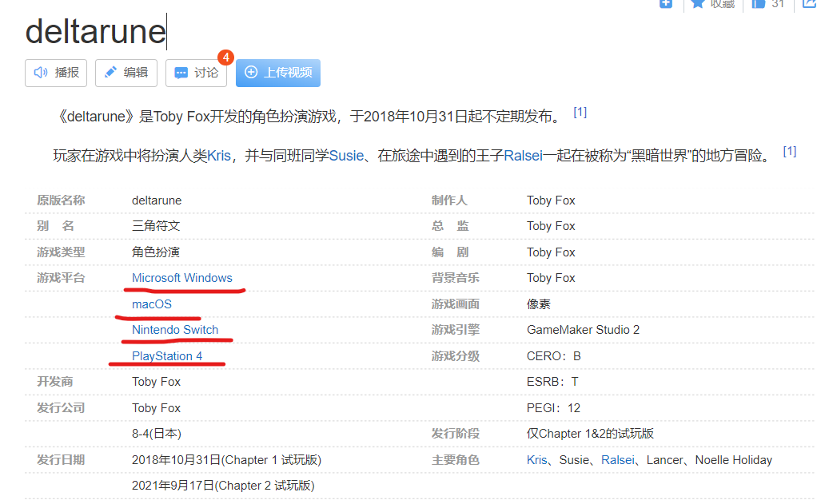821x504 pixels.
Task: Open the Ralsei link in the intro paragraph
Action: (523, 156)
